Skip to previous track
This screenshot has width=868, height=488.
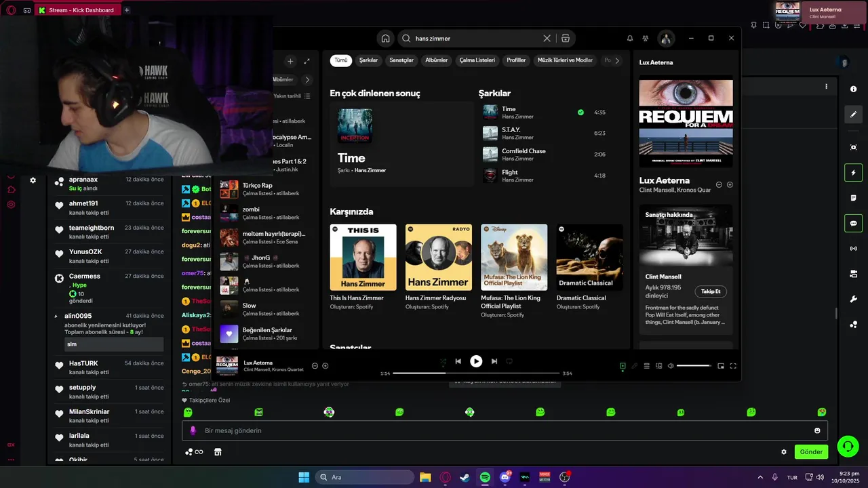pos(458,362)
